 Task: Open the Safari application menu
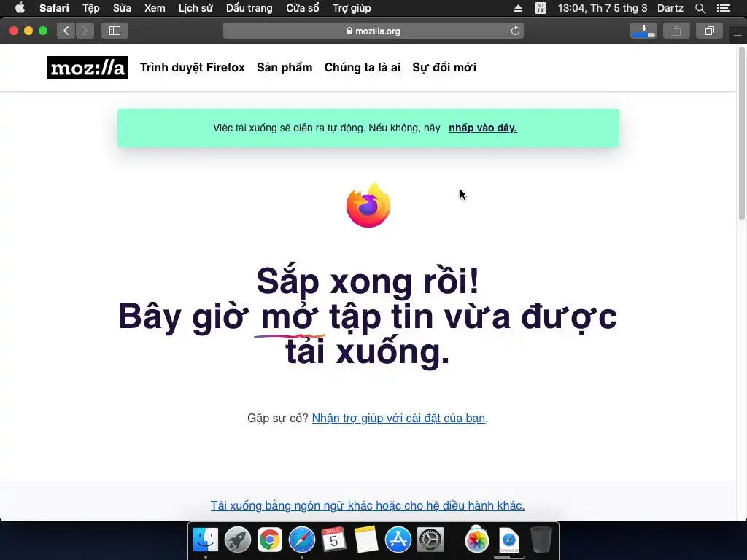tap(54, 8)
